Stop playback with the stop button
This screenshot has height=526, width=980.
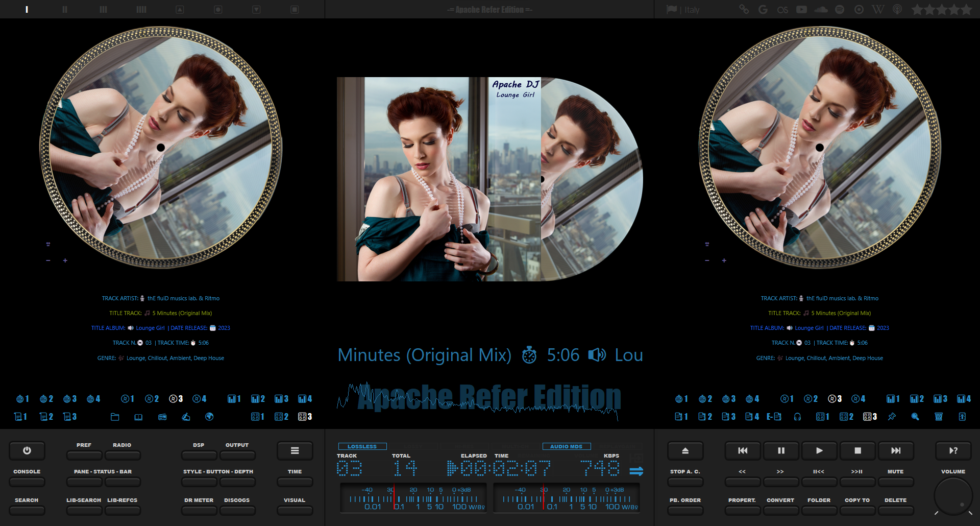click(857, 450)
